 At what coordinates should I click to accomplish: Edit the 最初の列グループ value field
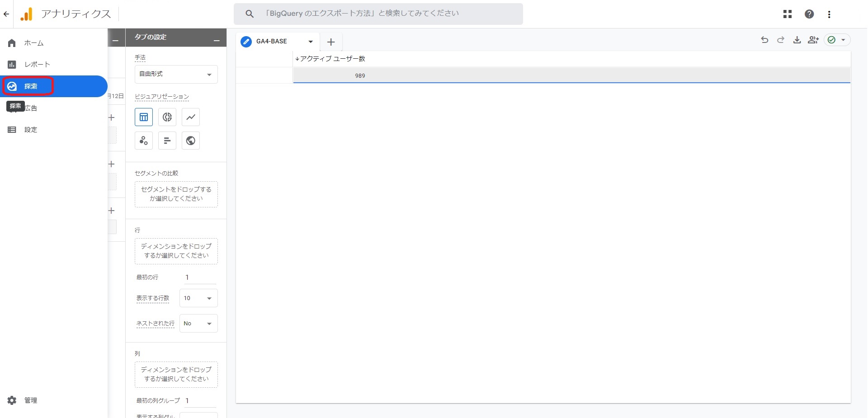coord(200,401)
